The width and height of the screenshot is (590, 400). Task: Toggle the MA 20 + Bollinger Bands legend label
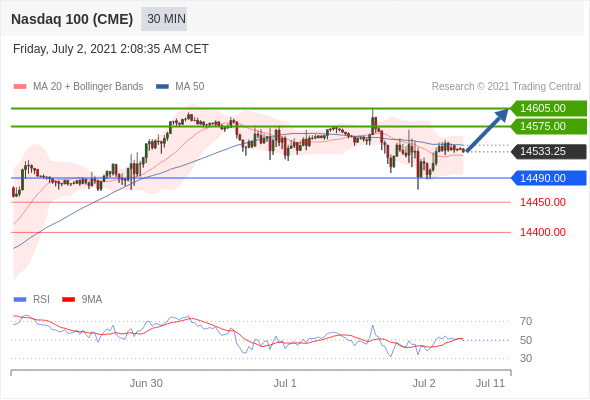[x=88, y=87]
